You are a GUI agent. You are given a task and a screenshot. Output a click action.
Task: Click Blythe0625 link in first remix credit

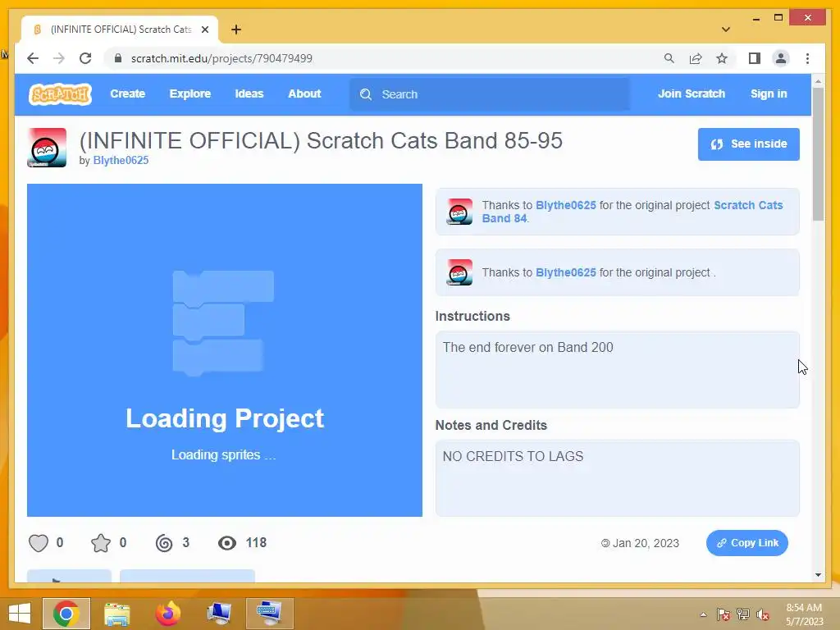tap(566, 205)
